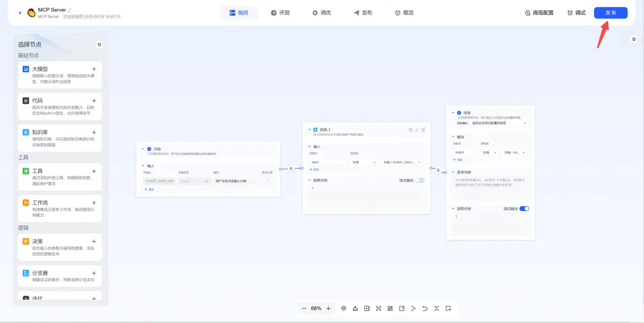This screenshot has width=644, height=323.
Task: Click the back arrow beside MCP Server
Action: coord(19,13)
